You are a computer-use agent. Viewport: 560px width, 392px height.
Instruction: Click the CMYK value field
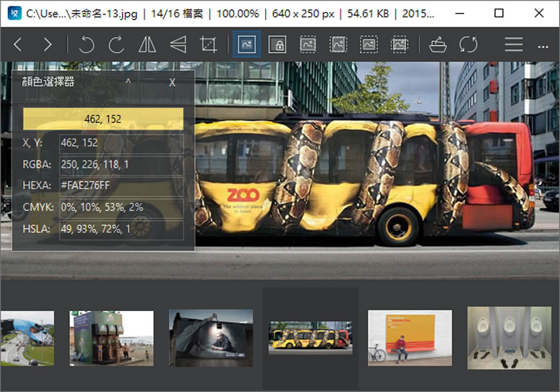pyautogui.click(x=121, y=207)
